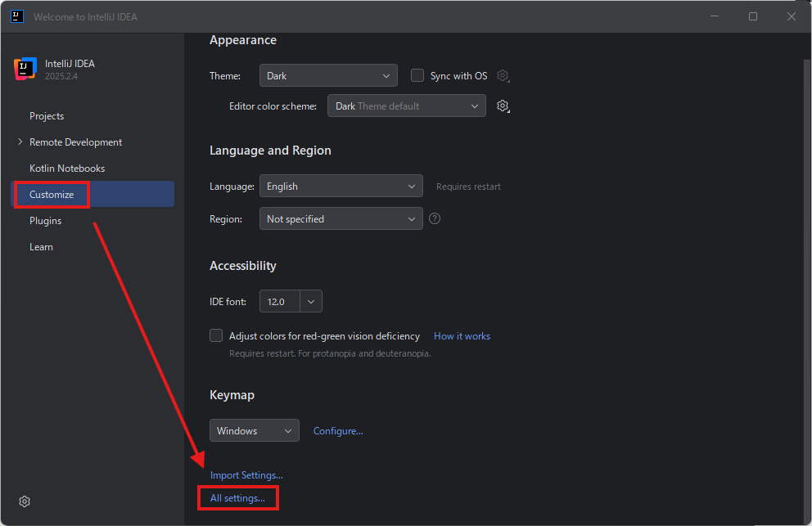Select Remote Development in sidebar
Screen dimensions: 812x526
point(75,142)
